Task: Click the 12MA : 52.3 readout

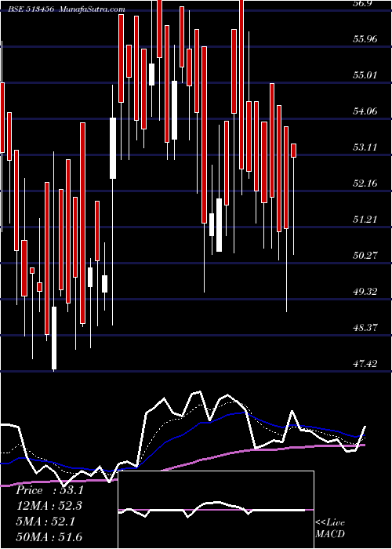Action: (x=50, y=506)
